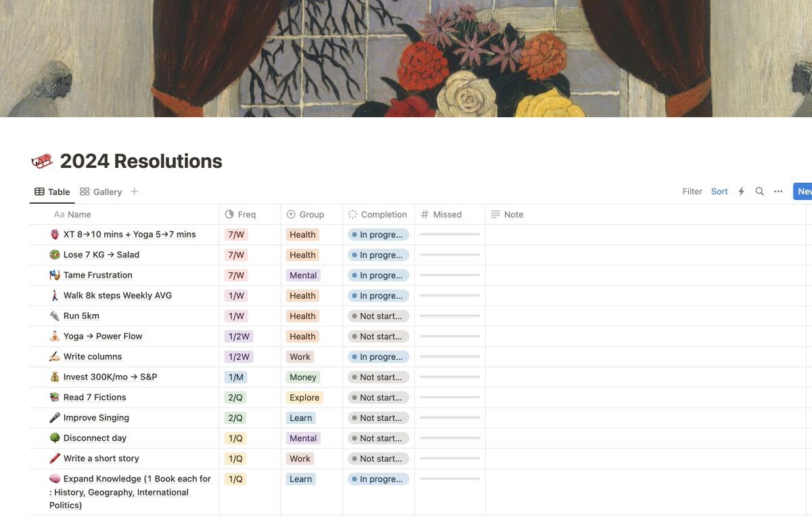Open the Completion column header menu
This screenshot has width=812, height=516.
pyautogui.click(x=378, y=215)
